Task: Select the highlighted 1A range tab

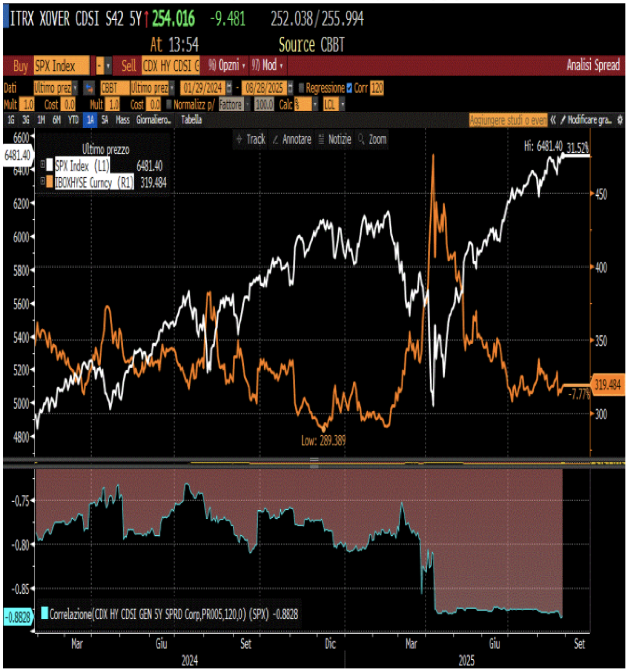Action: (90, 120)
